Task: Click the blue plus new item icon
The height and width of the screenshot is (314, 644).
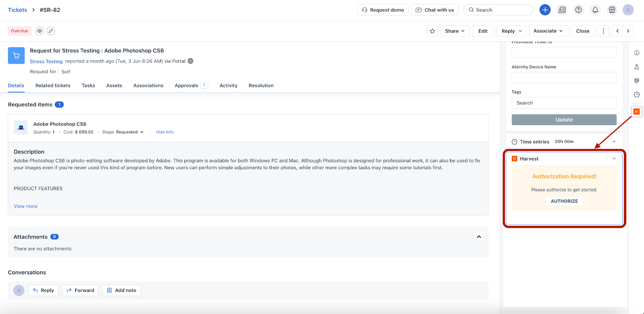Action: coord(545,10)
